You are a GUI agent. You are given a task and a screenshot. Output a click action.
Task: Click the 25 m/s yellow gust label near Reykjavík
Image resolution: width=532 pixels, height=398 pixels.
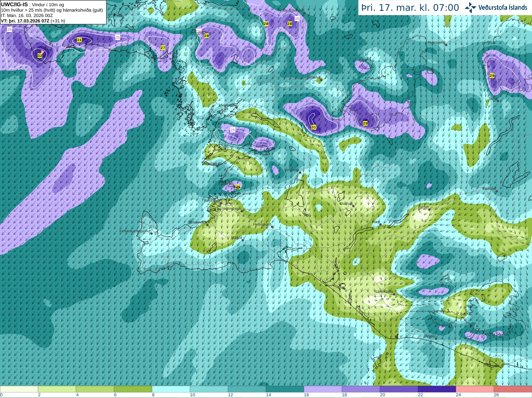[x=238, y=187]
